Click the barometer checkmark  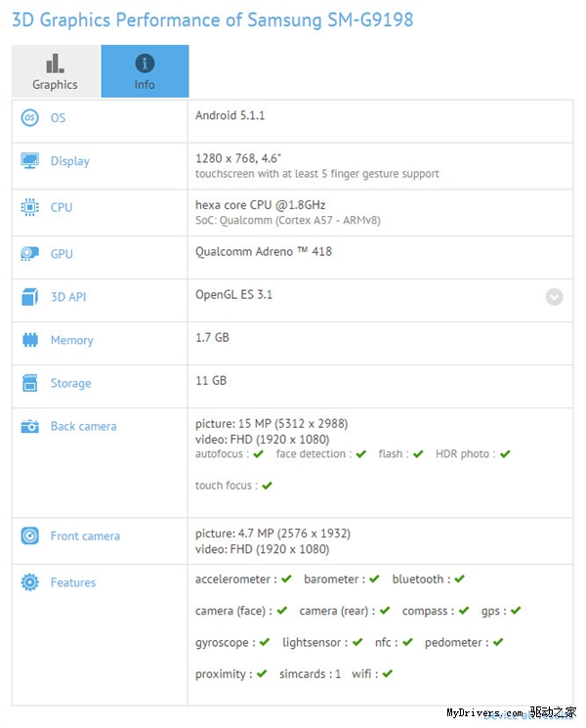[x=374, y=578]
